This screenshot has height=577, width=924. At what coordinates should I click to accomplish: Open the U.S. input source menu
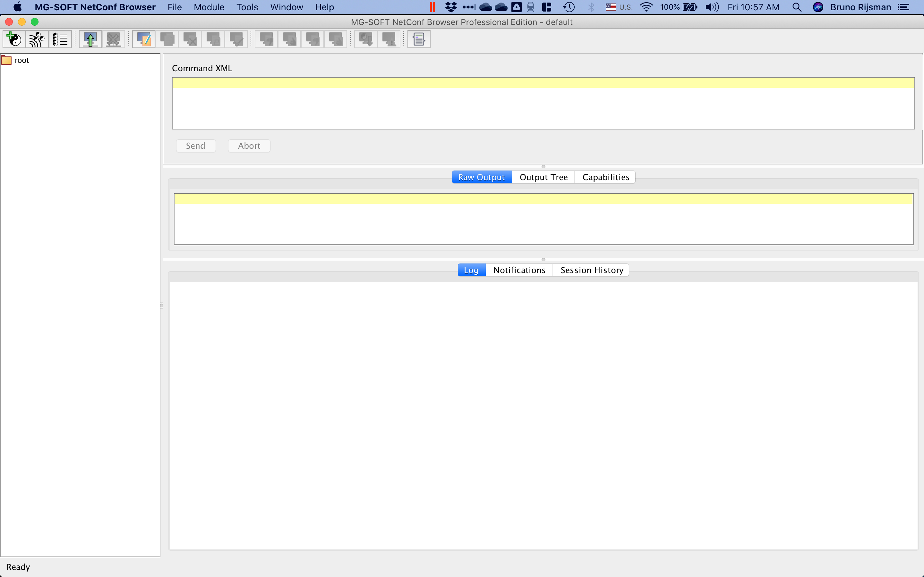[x=617, y=7]
